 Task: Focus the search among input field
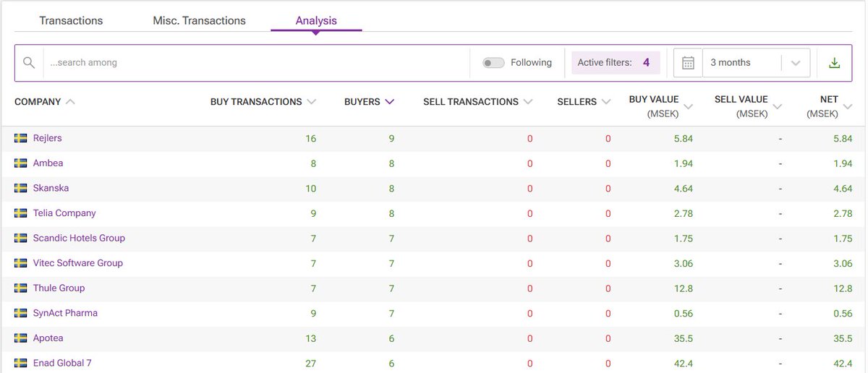point(256,63)
